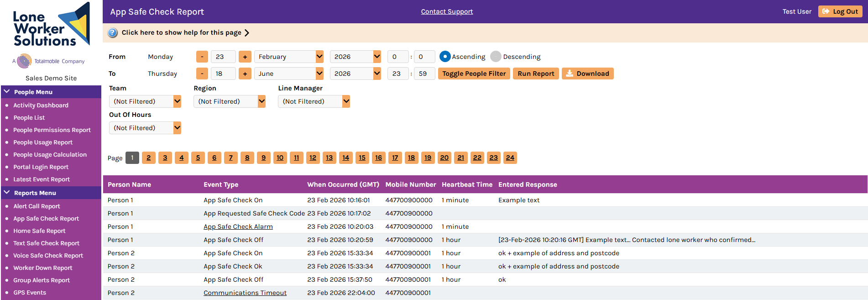Open the Region filter dropdown

[x=230, y=101]
